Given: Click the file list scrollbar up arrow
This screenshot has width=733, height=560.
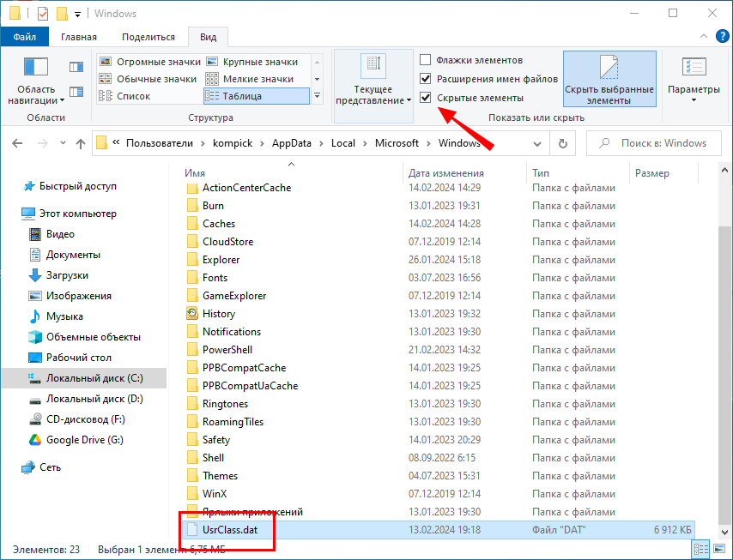Looking at the screenshot, I should point(724,170).
